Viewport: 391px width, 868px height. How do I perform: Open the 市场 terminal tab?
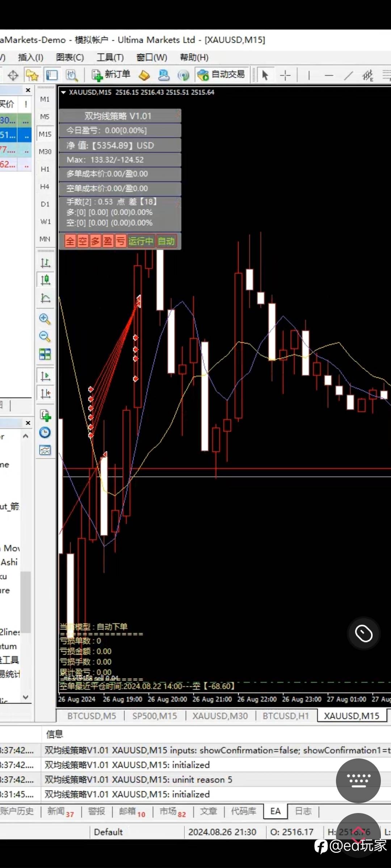click(x=173, y=812)
